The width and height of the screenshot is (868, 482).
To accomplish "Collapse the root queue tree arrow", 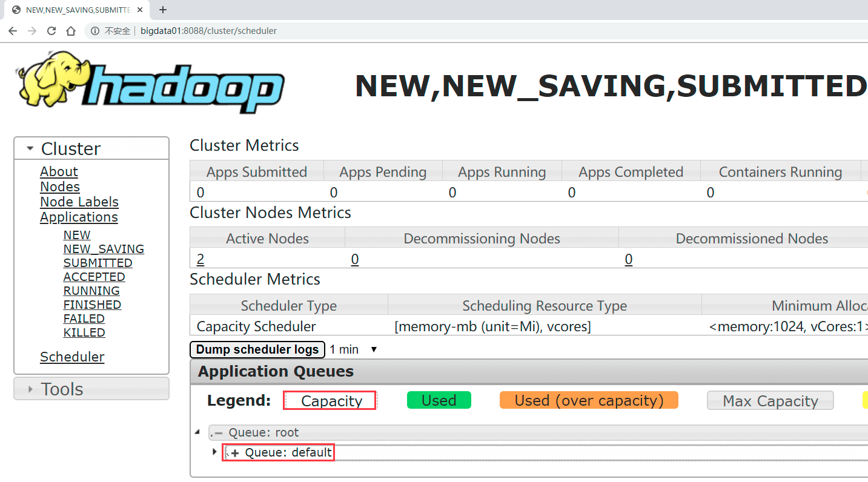I will 197,432.
